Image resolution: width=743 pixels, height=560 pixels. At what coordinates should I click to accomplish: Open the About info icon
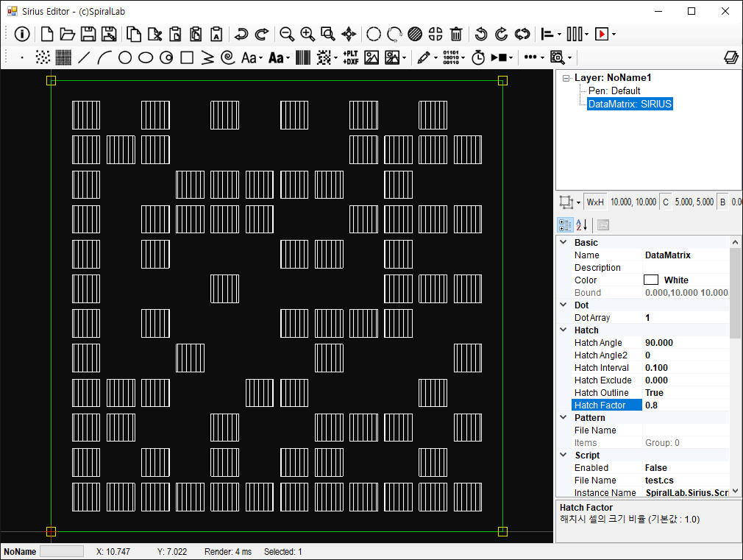point(22,34)
